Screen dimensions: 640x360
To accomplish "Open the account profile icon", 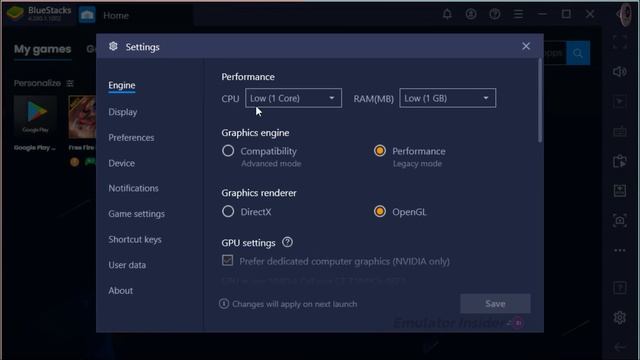I will 471,14.
